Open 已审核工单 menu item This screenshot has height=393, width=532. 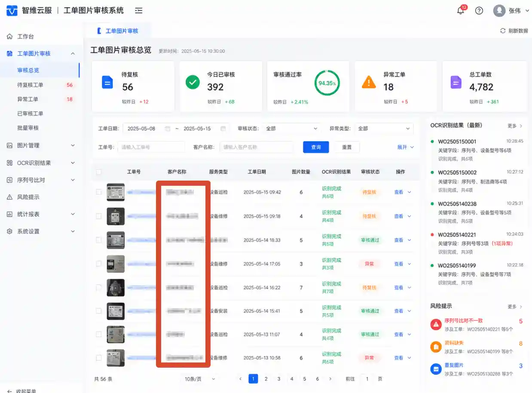pyautogui.click(x=40, y=114)
